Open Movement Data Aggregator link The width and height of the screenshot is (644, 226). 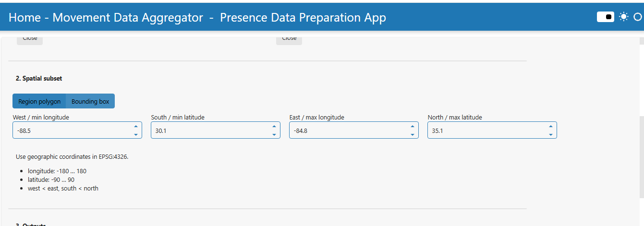128,18
